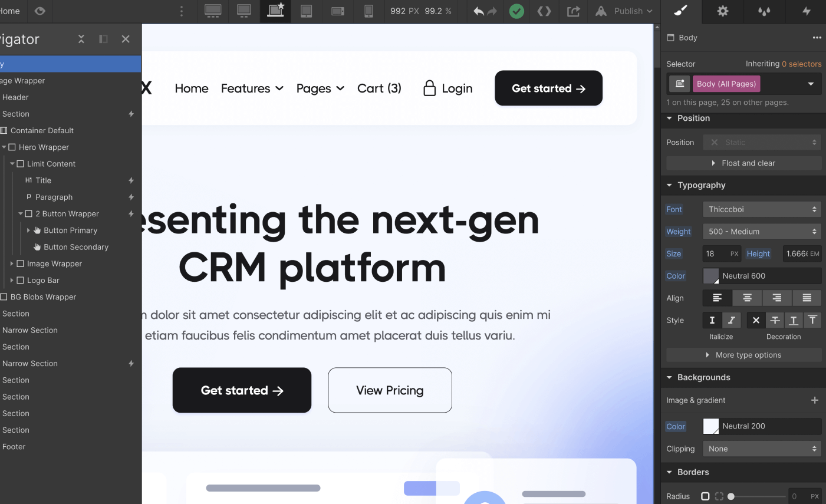Open the Float and clear section
Screen dimensions: 826x504
(x=743, y=163)
